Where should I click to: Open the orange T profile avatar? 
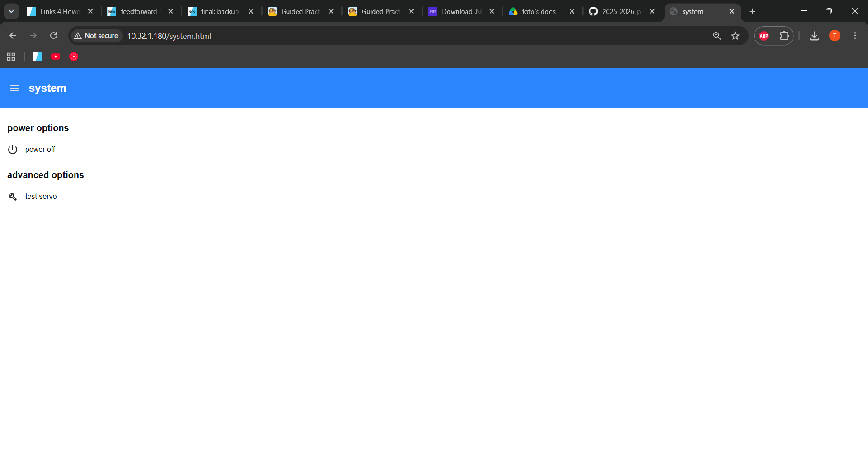pyautogui.click(x=835, y=36)
